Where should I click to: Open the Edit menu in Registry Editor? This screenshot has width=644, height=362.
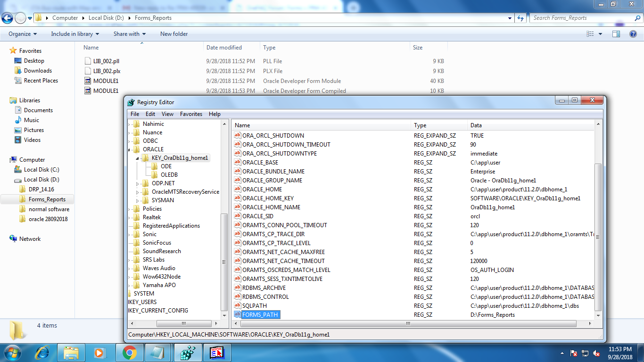click(x=150, y=114)
